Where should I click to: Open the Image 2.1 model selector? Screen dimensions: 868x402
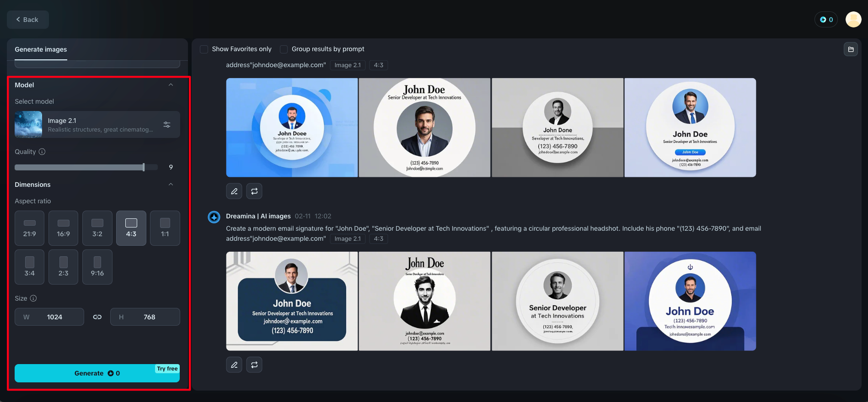tap(97, 125)
